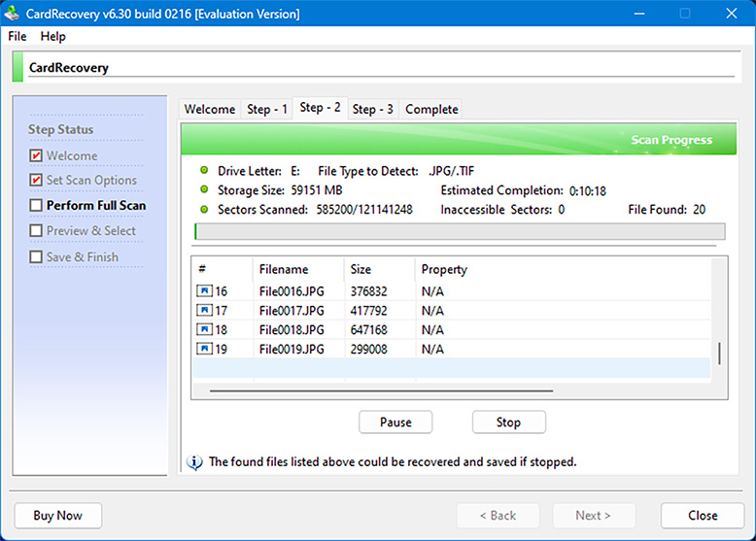Click the image icon for row 19

[x=204, y=349]
